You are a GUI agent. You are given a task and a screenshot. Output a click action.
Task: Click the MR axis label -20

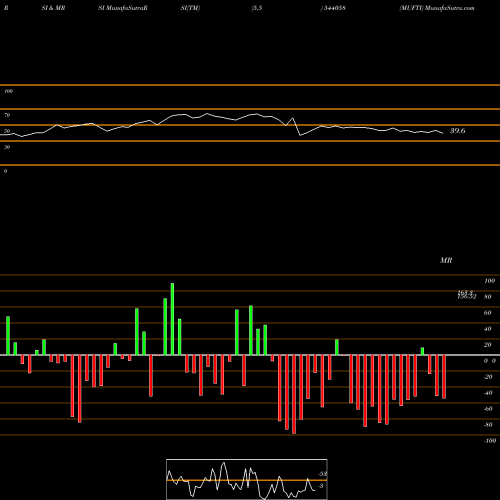(x=488, y=377)
